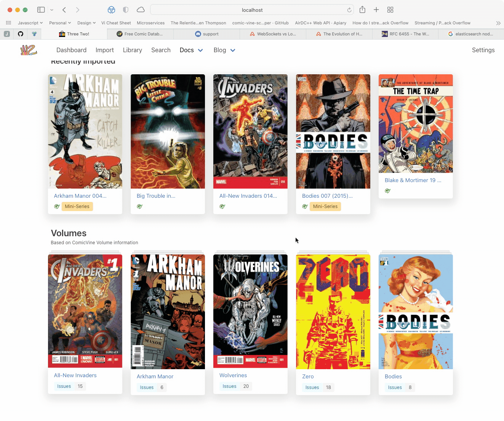Open the Settings link
Image resolution: width=504 pixels, height=421 pixels.
point(483,50)
